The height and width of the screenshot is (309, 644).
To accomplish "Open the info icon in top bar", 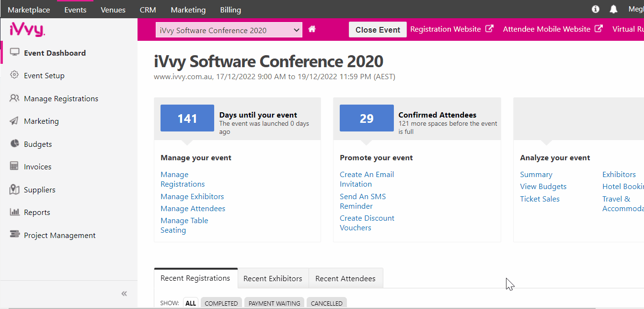I will (x=596, y=9).
